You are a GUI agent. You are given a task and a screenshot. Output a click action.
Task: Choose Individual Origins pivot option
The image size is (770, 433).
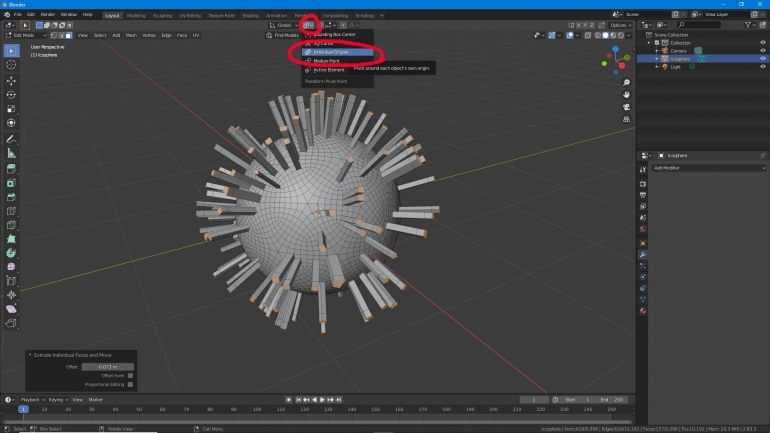337,52
